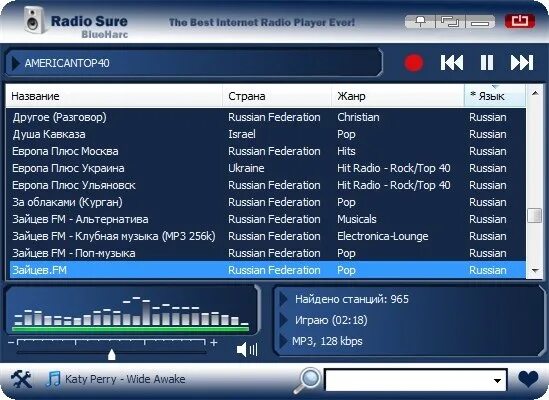Click the station list scroll up arrow

tap(535, 93)
